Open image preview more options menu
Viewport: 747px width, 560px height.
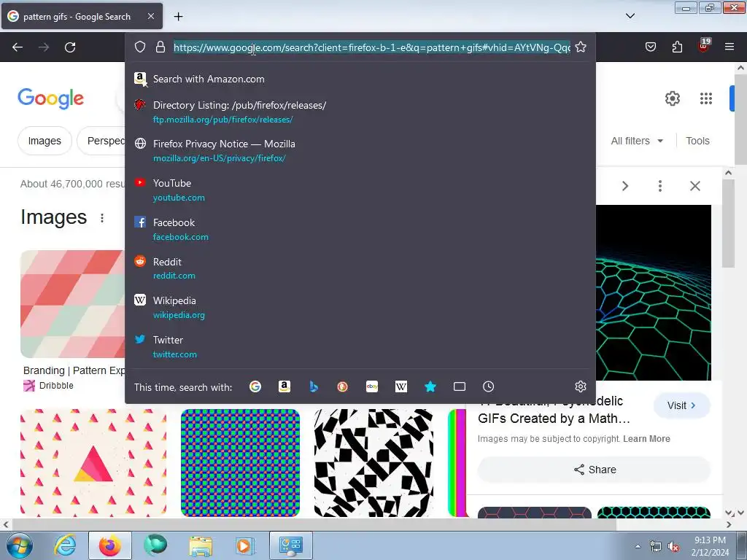click(x=659, y=186)
